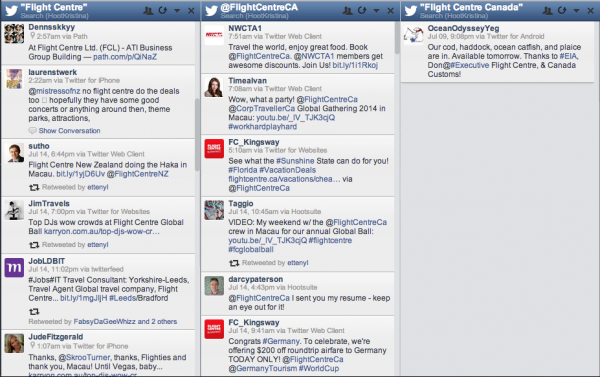Close the "Flight Centre" column
600x377 pixels.
click(191, 11)
